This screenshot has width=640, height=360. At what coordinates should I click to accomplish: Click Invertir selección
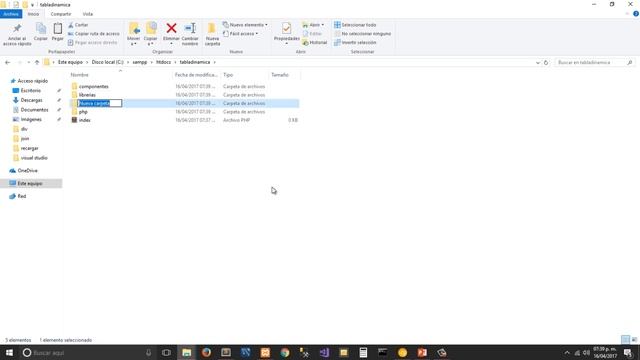[355, 42]
